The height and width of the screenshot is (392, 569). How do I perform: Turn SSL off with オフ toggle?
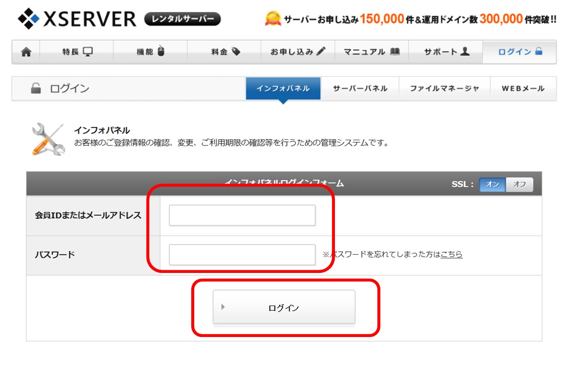click(520, 185)
